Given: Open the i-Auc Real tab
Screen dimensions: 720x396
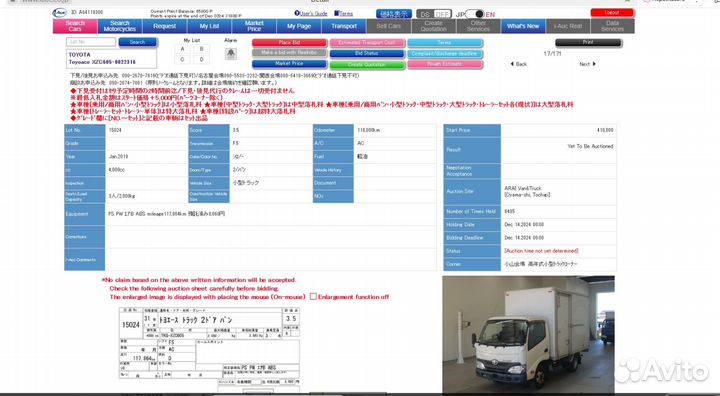Looking at the screenshot, I should [568, 26].
